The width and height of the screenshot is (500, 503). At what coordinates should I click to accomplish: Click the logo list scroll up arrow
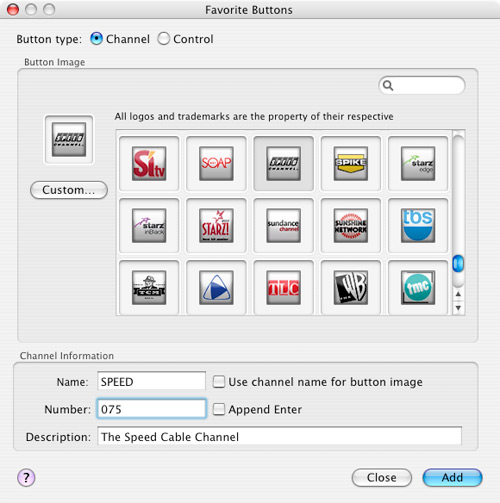[458, 294]
